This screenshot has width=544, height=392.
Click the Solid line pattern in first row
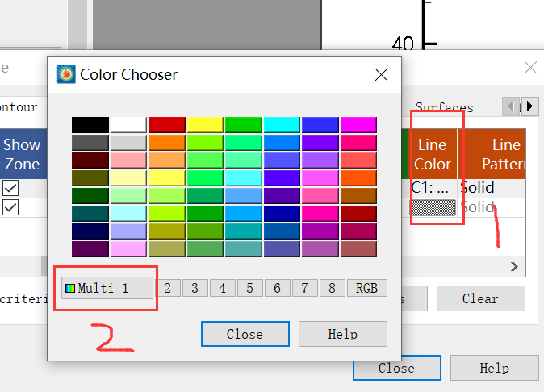pos(477,188)
